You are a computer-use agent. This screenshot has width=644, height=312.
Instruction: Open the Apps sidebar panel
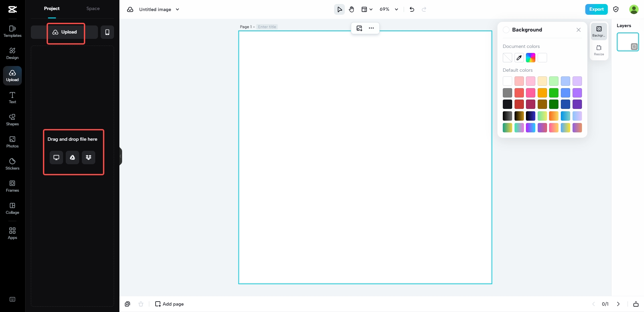12,233
